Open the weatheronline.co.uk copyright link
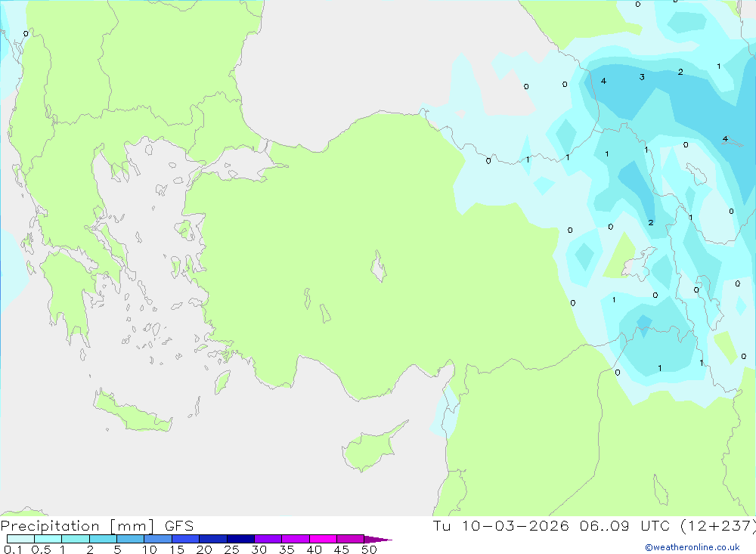The height and width of the screenshot is (554, 756). tap(692, 547)
